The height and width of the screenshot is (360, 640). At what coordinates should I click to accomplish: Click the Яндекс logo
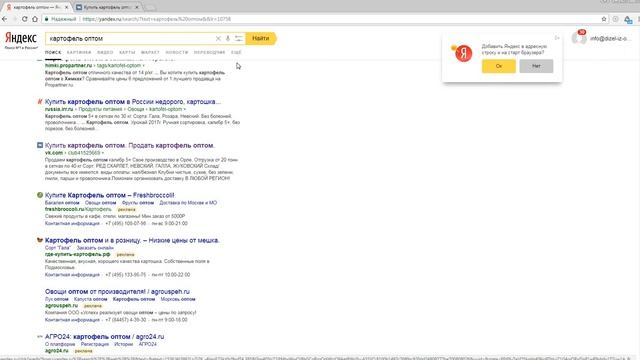pyautogui.click(x=21, y=38)
